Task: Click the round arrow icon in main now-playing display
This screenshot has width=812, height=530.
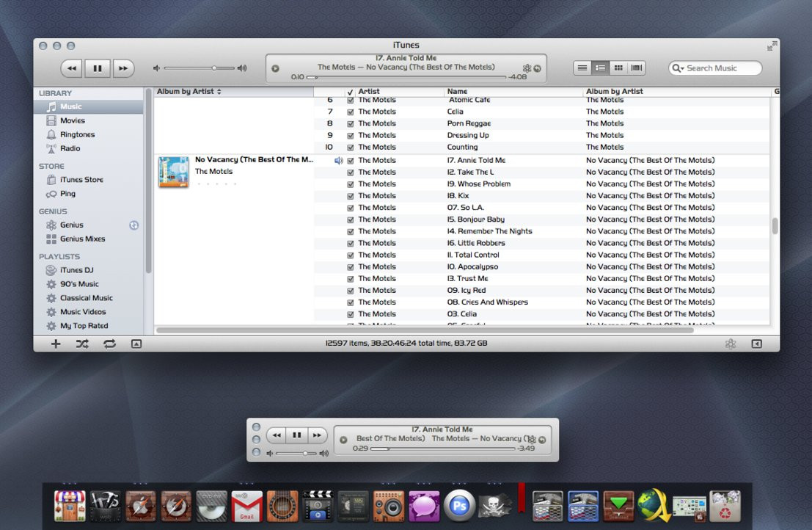Action: [538, 68]
